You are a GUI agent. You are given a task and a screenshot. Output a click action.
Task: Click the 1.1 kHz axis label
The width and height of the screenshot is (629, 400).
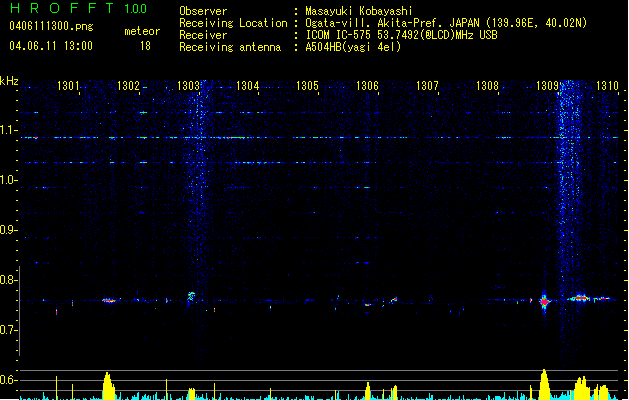point(7,130)
